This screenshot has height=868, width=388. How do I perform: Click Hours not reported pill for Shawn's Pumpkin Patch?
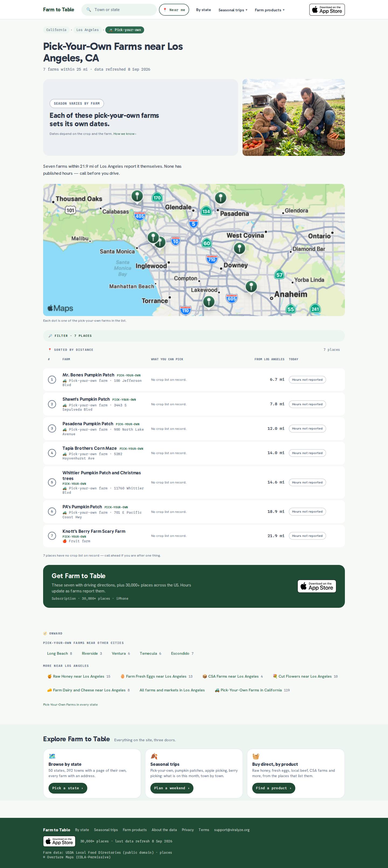307,404
